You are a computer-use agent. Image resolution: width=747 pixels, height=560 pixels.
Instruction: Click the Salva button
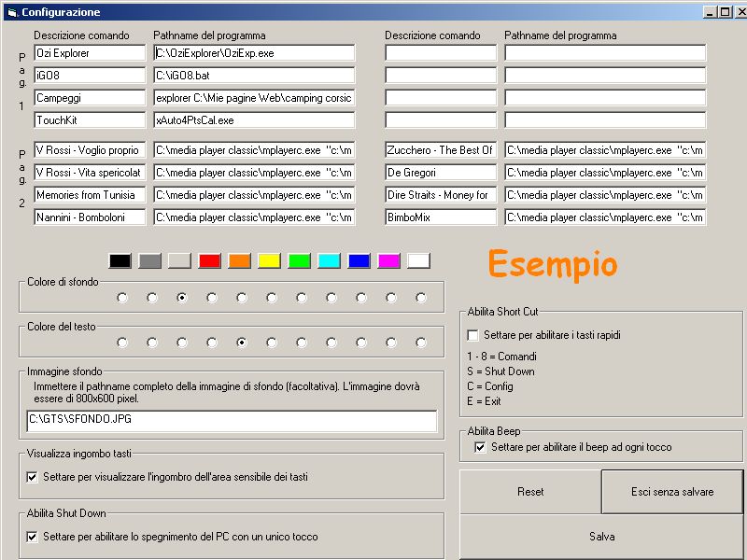coord(601,537)
